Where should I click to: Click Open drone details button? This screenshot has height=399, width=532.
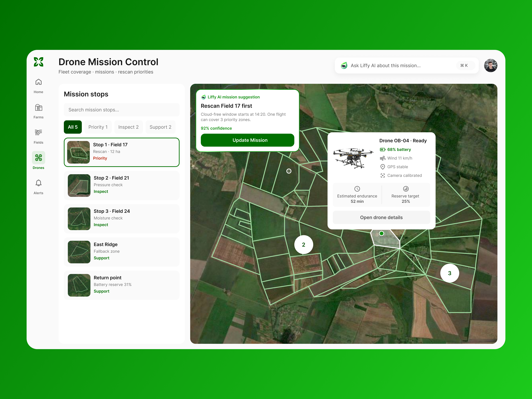(x=381, y=217)
